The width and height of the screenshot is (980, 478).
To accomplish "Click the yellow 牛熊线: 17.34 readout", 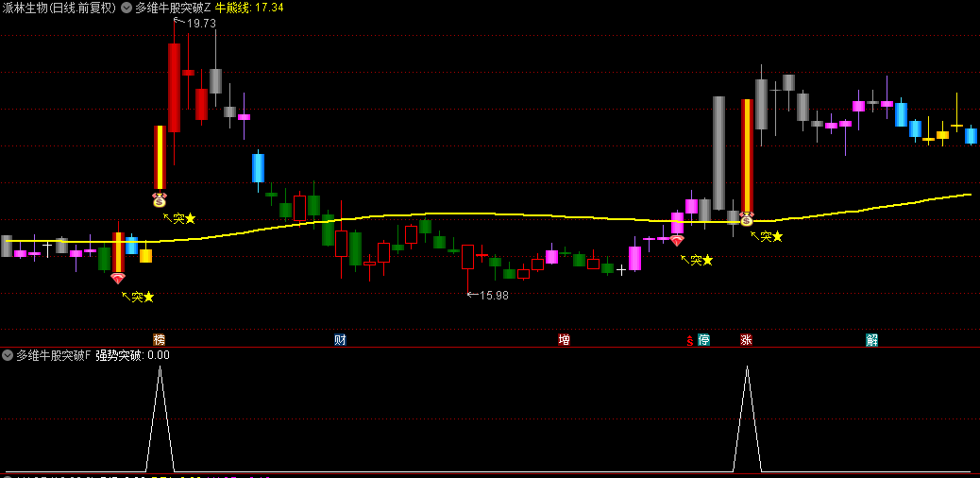I will pos(249,8).
